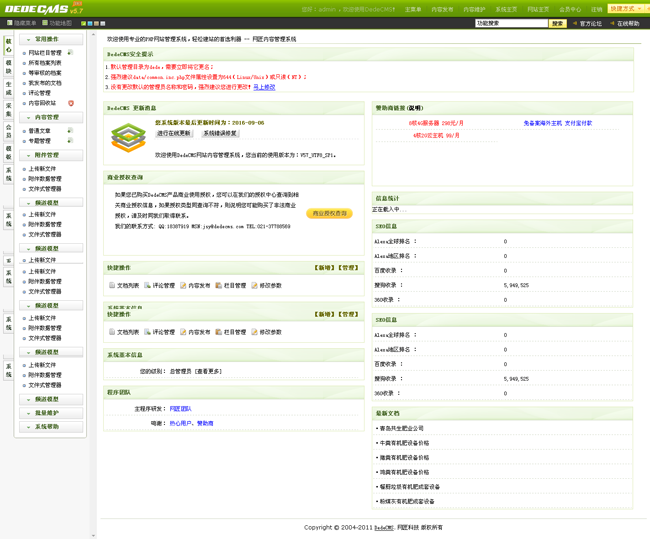Open 等审核的档案 in the sidebar
This screenshot has width=650, height=539.
(x=45, y=73)
